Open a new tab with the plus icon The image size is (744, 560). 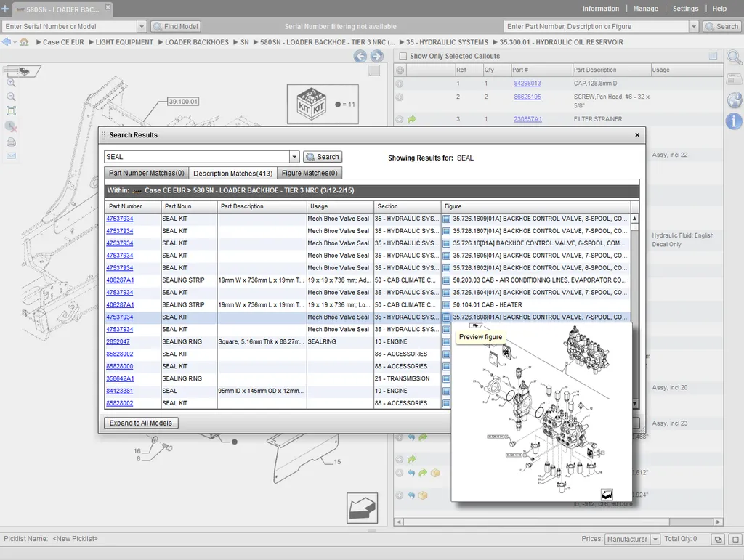click(5, 9)
